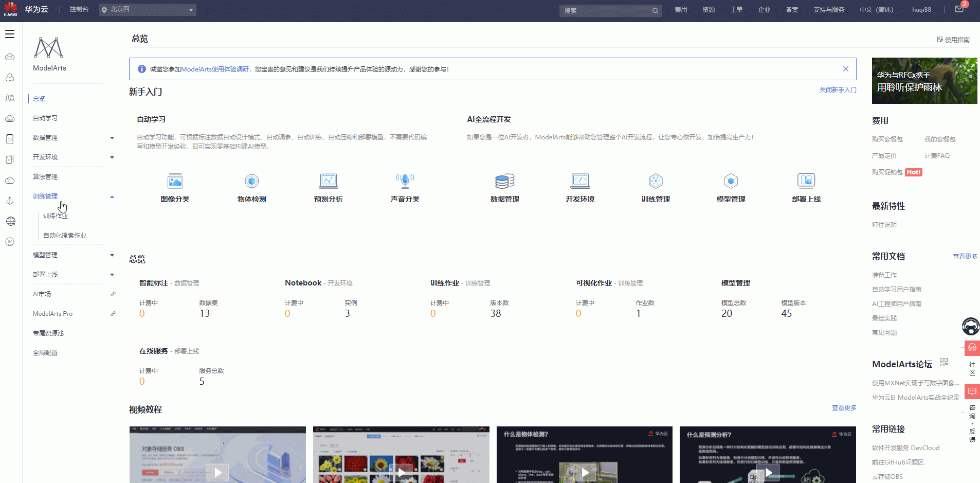Open the 预测分析 prediction analysis icon
This screenshot has width=980, height=483.
329,181
